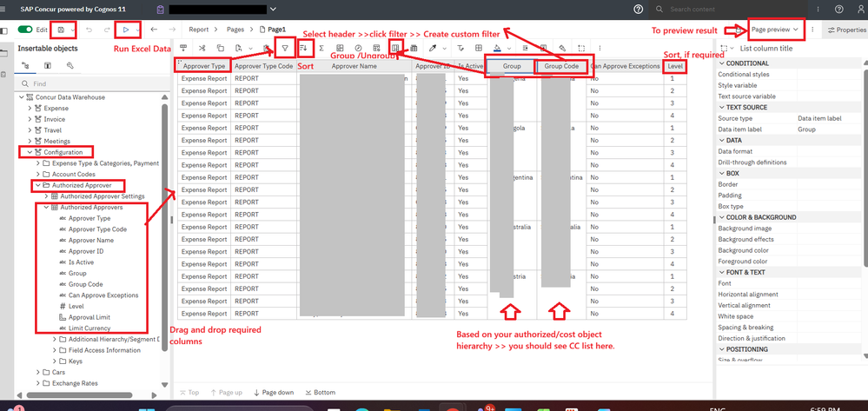
Task: Open the Run options dropdown arrow
Action: coord(138,30)
